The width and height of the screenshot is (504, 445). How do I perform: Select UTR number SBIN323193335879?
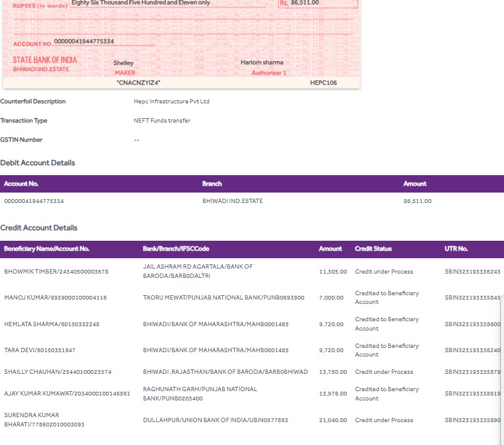tap(472, 372)
